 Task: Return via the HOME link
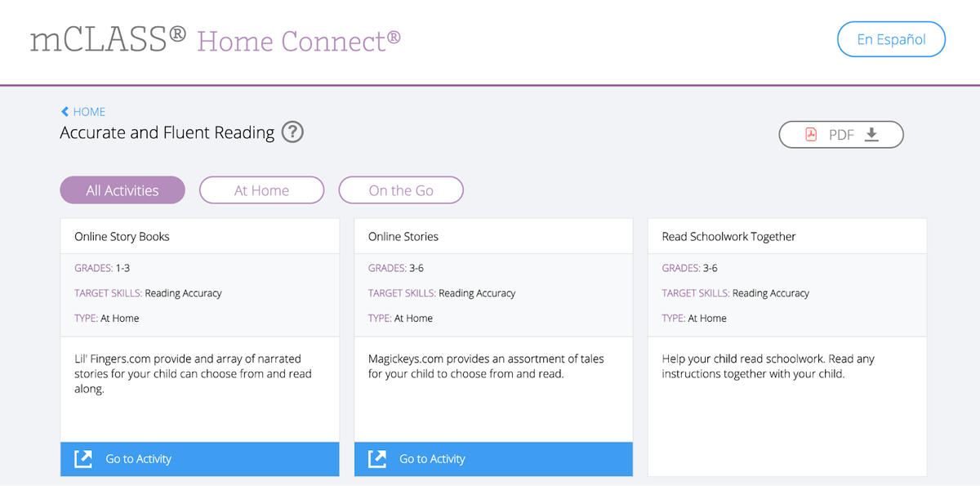(x=89, y=112)
